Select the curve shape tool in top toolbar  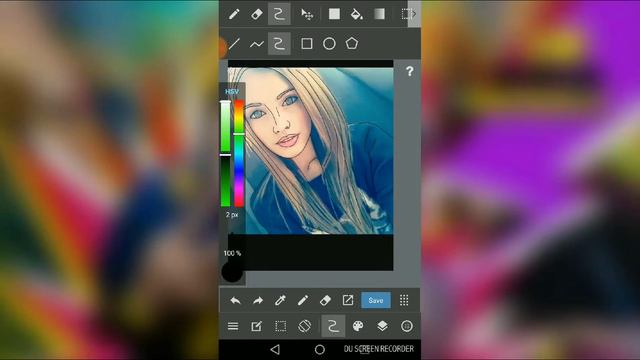coord(279,14)
